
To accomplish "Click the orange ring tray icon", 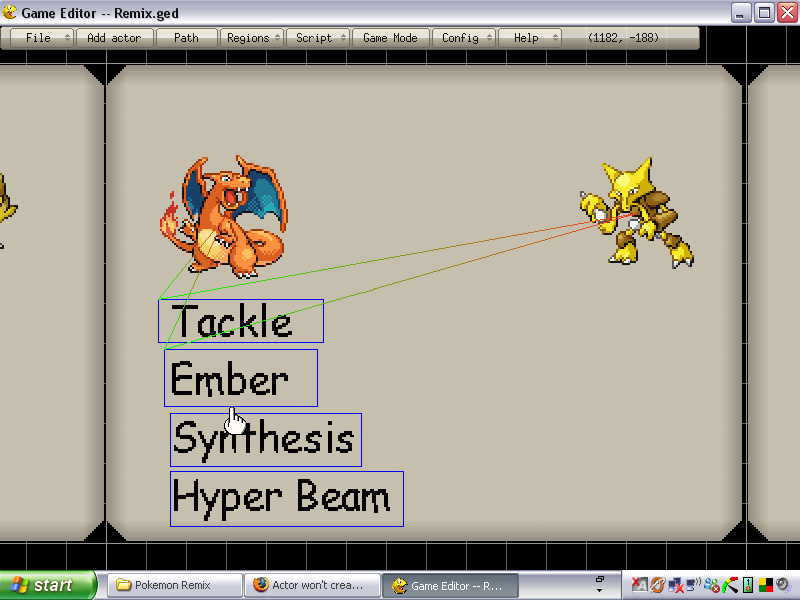I will click(x=658, y=585).
